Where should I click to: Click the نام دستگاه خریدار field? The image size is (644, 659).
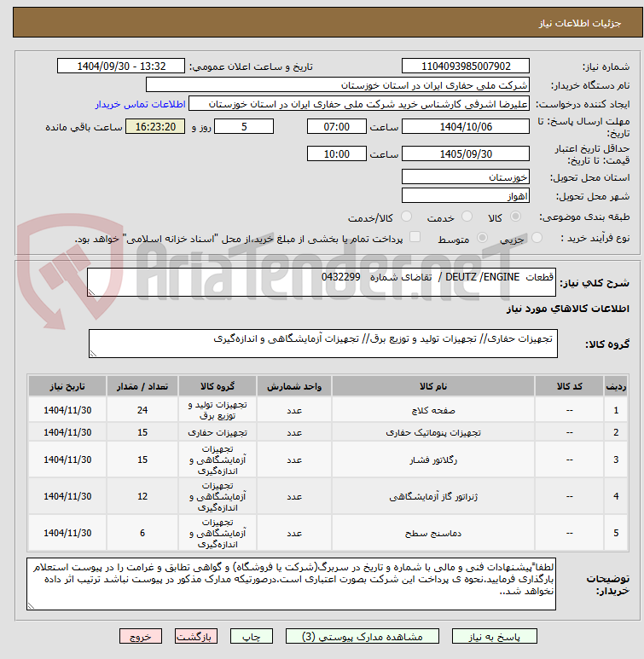pyautogui.click(x=337, y=85)
